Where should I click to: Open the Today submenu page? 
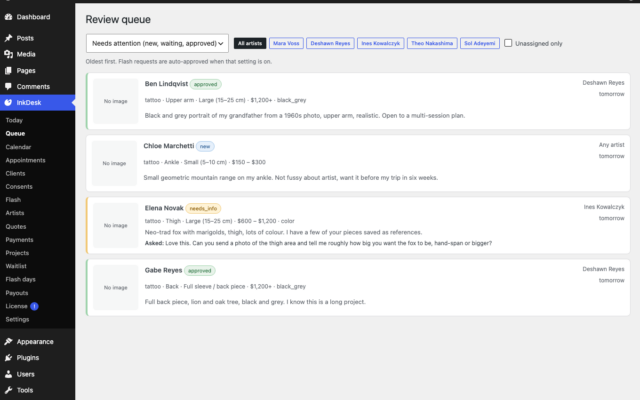14,120
